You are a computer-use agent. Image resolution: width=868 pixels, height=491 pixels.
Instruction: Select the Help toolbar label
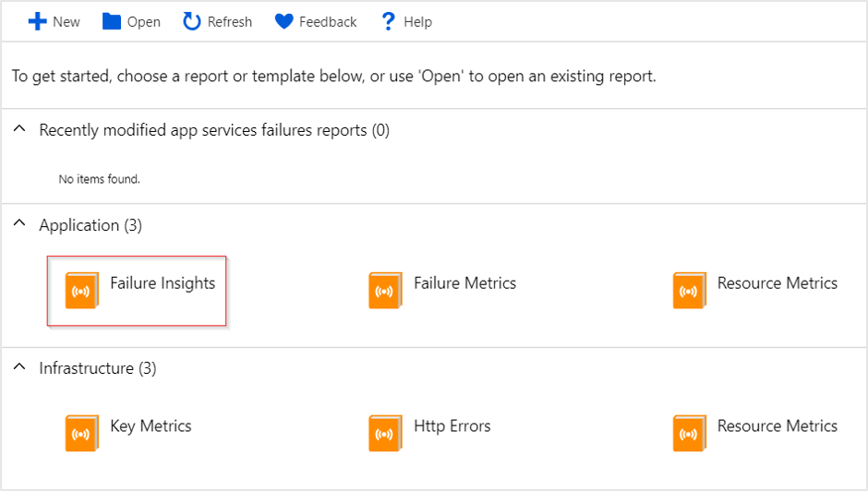pyautogui.click(x=418, y=22)
